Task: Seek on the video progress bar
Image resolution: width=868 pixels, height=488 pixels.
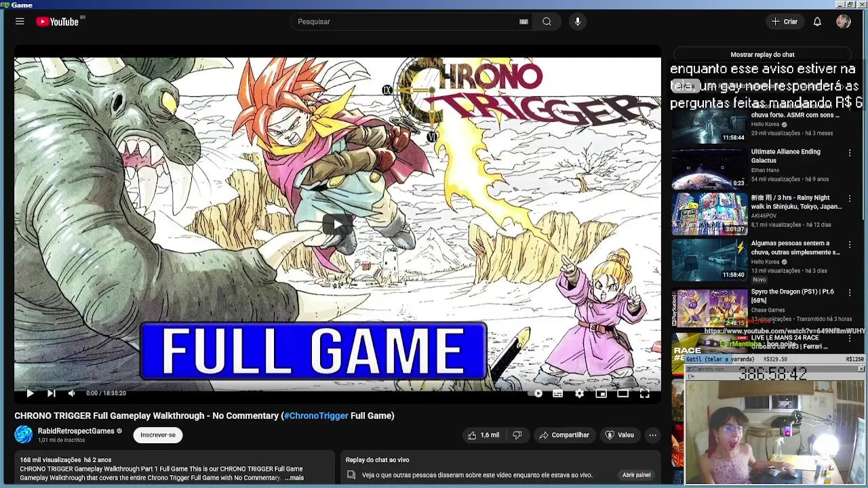Action: 337,383
